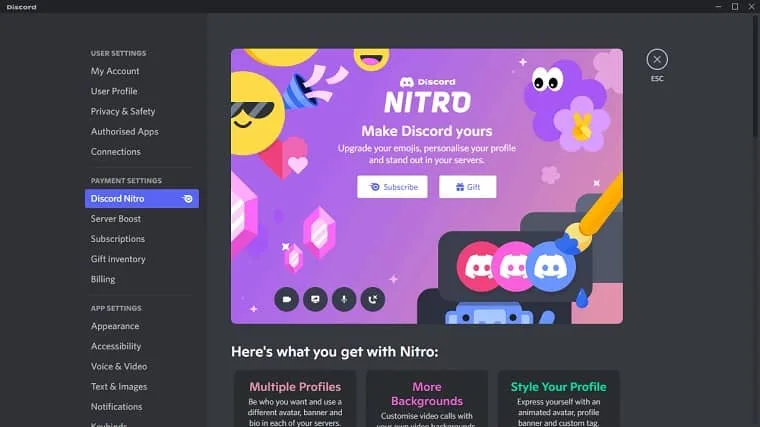Click the camera icon in Nitro banner
The height and width of the screenshot is (427, 760).
click(286, 300)
